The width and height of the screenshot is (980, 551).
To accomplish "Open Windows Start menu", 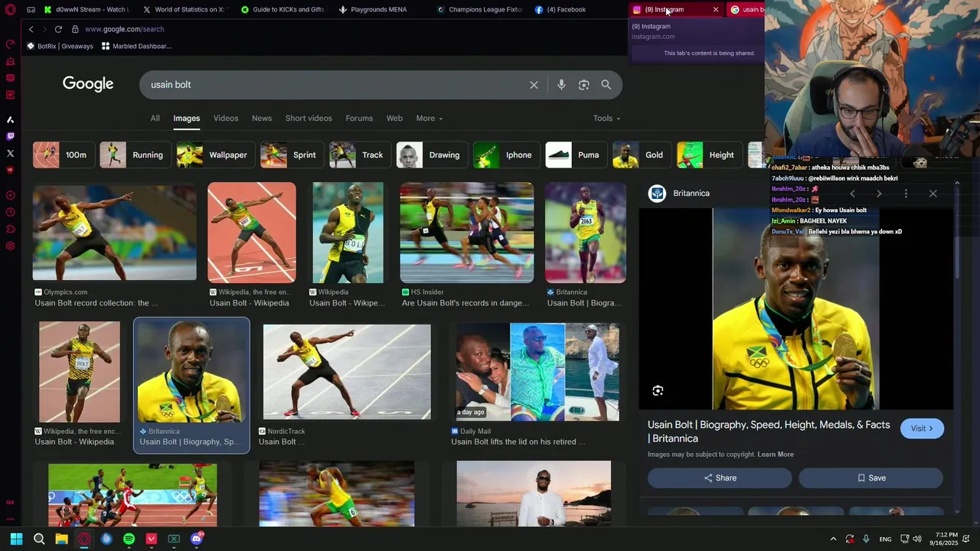I will pos(16,539).
